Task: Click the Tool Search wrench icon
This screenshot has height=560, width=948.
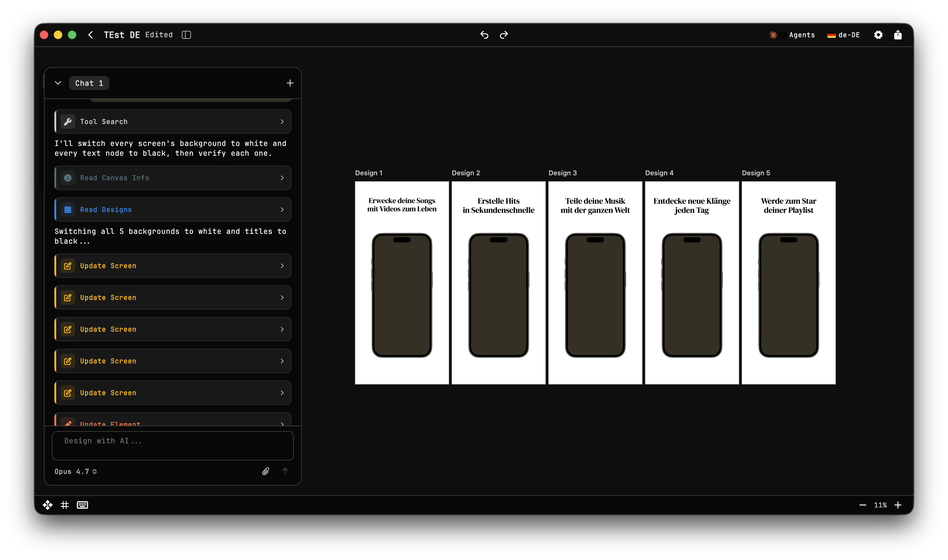Action: click(68, 122)
